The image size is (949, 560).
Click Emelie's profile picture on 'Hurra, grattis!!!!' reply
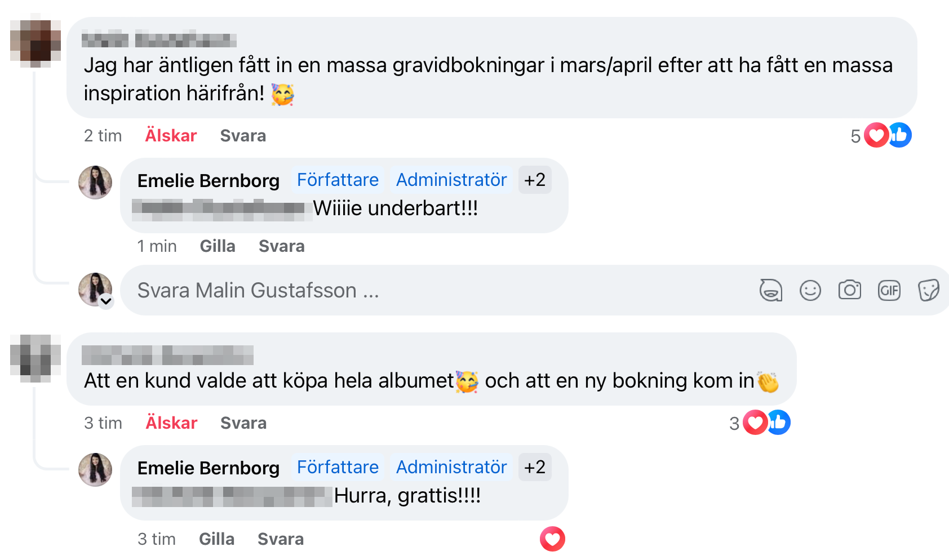[x=95, y=470]
